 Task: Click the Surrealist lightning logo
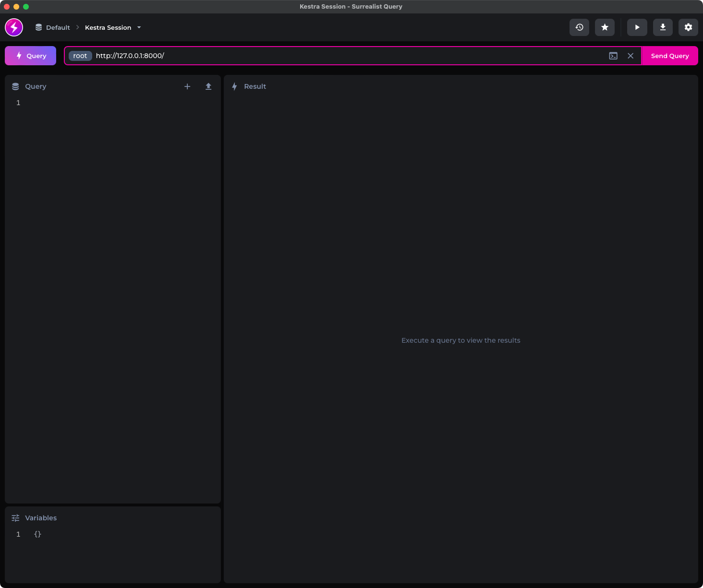point(13,27)
